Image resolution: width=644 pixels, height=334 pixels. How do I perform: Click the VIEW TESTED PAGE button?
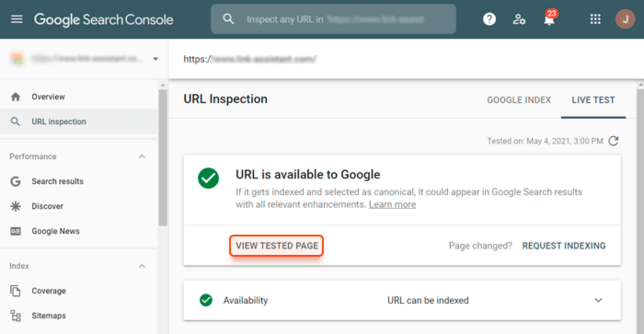pyautogui.click(x=276, y=246)
